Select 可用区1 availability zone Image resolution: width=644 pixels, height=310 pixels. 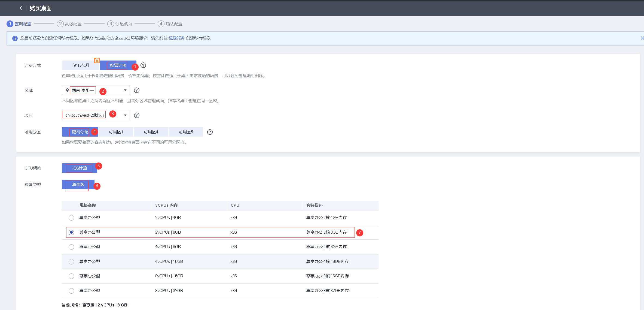pyautogui.click(x=116, y=132)
